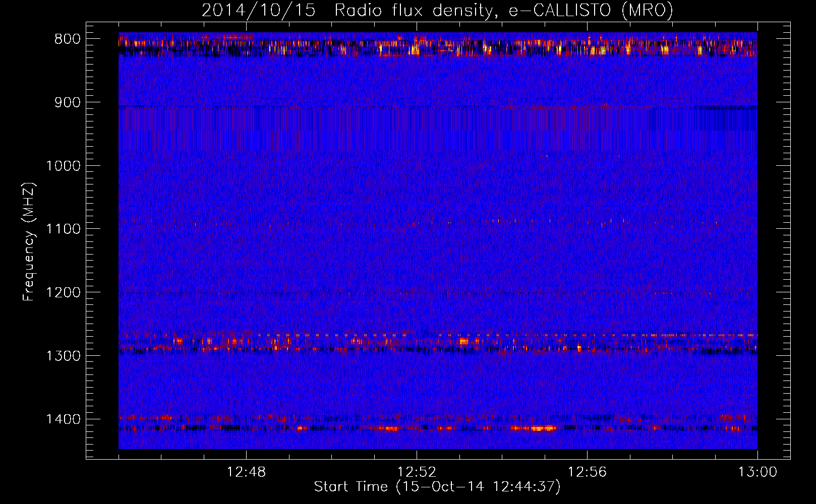Screen dimensions: 816x504
Task: Click the 12:48 time tick label
Action: (x=246, y=472)
